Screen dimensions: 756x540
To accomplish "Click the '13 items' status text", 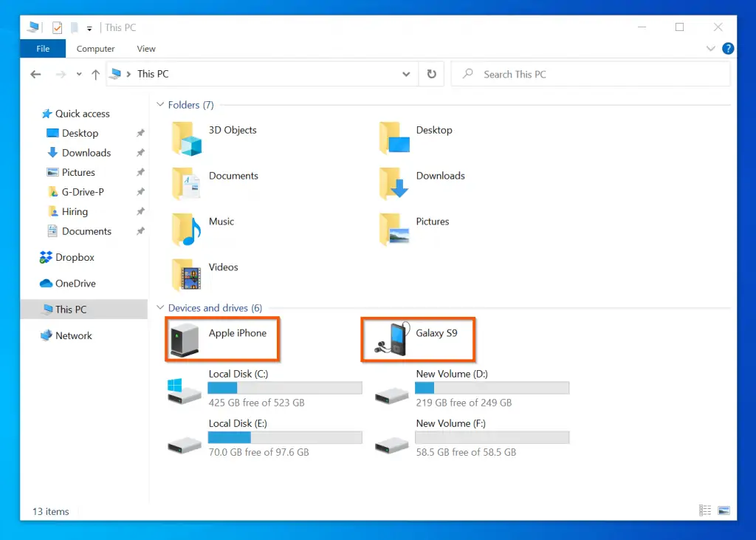I will pyautogui.click(x=51, y=511).
